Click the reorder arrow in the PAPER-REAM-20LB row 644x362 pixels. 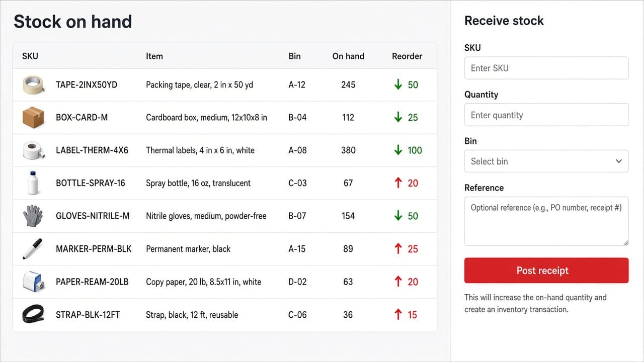pos(398,282)
